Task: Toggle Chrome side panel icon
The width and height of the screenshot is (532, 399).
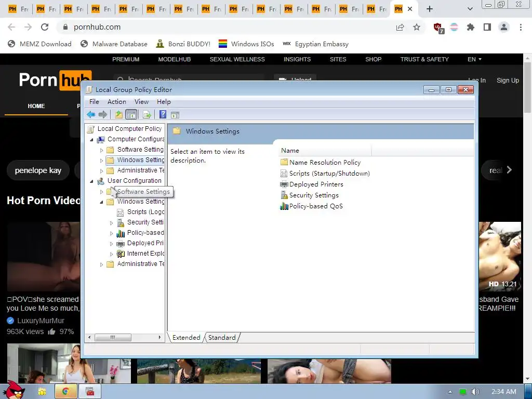Action: [x=487, y=27]
